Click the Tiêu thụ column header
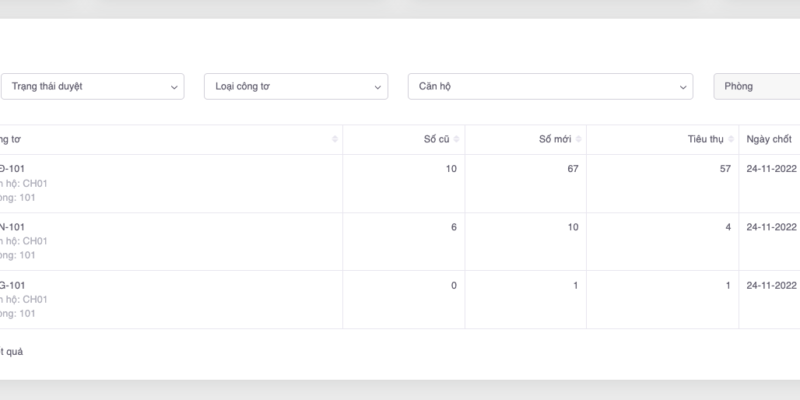 (x=705, y=140)
